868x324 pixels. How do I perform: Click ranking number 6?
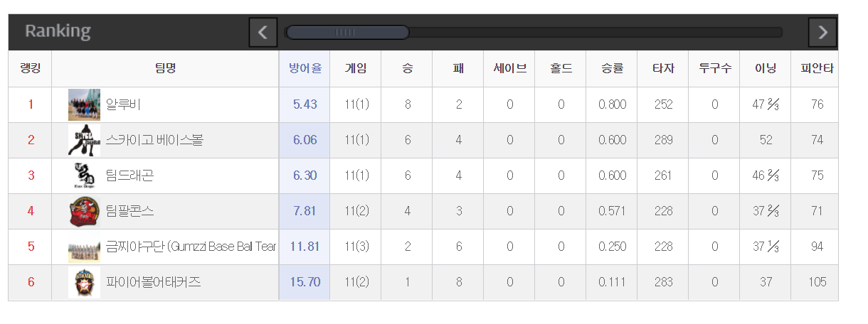click(31, 282)
